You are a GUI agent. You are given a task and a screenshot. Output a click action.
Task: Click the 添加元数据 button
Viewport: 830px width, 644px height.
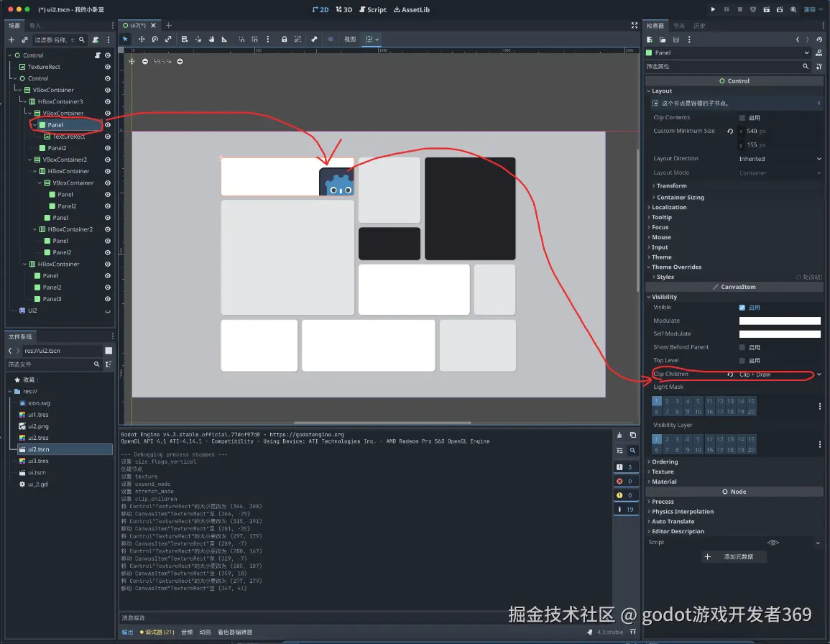click(x=734, y=556)
